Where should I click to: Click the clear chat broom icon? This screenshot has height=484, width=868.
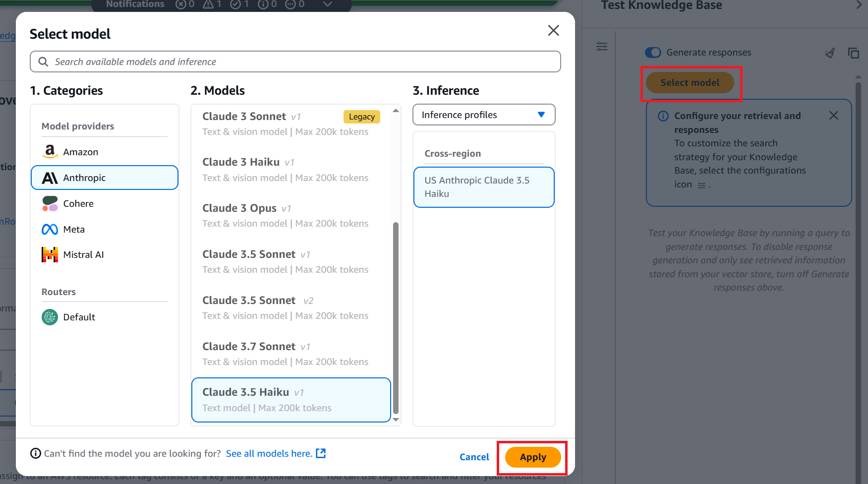tap(830, 53)
